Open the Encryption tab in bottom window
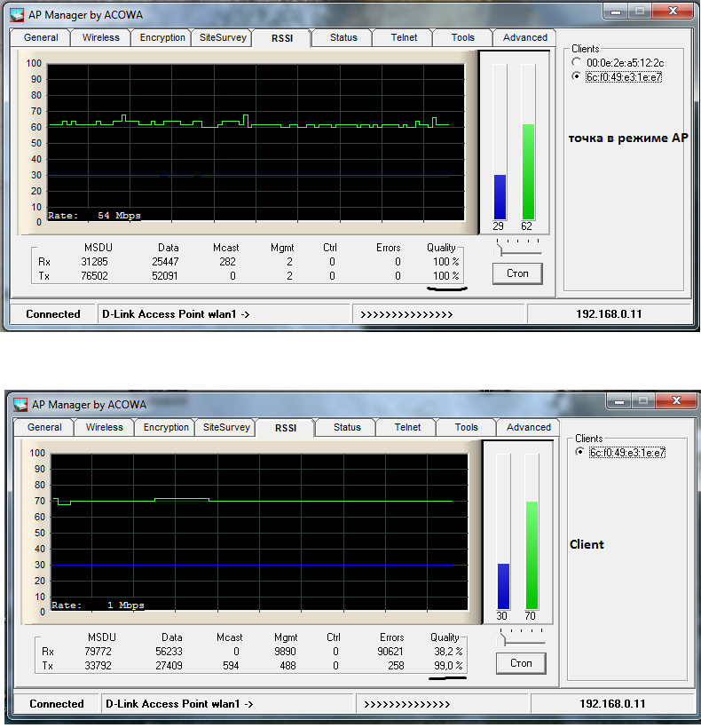 [166, 427]
